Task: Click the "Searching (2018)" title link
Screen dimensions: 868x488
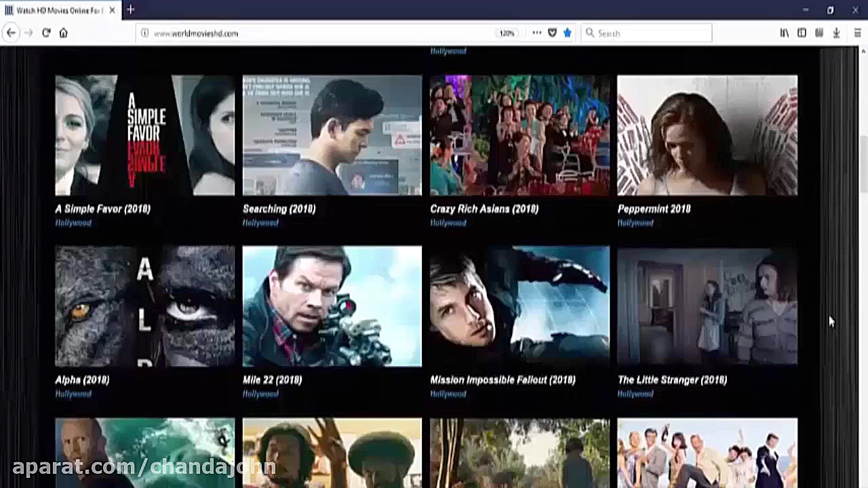Action: click(x=279, y=209)
